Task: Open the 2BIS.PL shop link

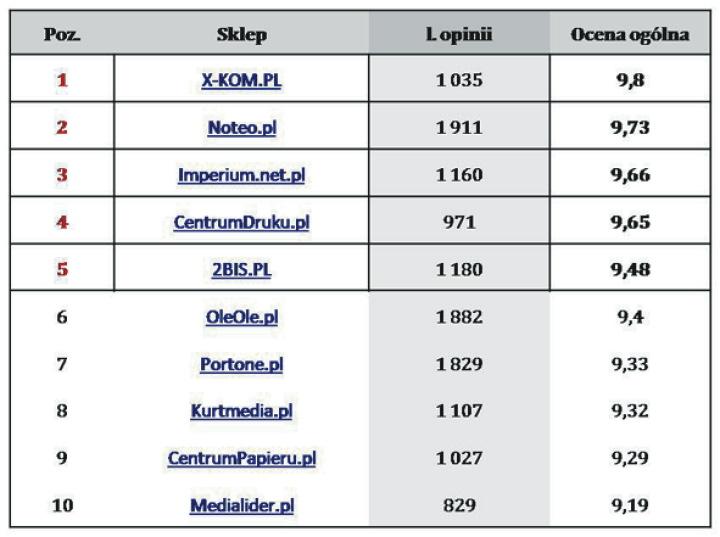Action: (x=241, y=269)
